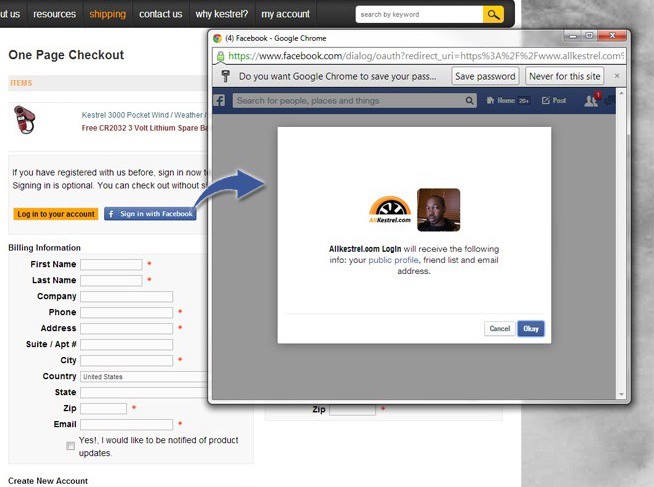
Task: Maximize the Facebook Chrome popup window
Action: pyautogui.click(x=589, y=36)
